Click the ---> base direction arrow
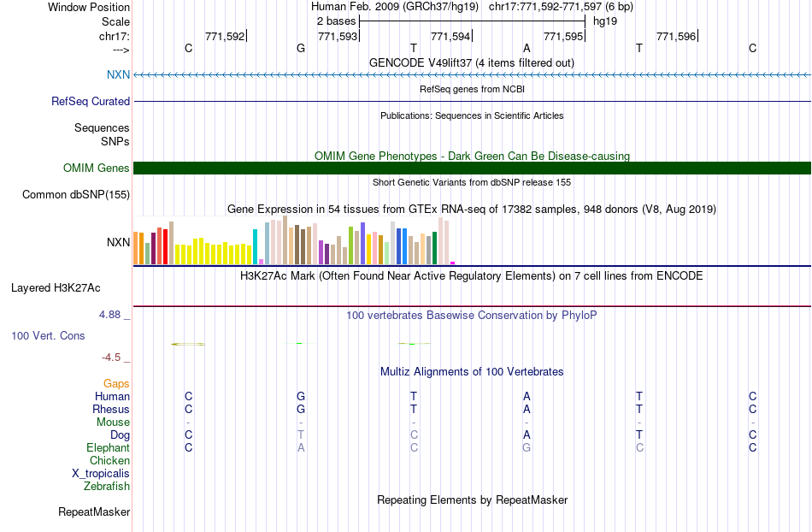Screen dimensions: 812x532 point(121,50)
